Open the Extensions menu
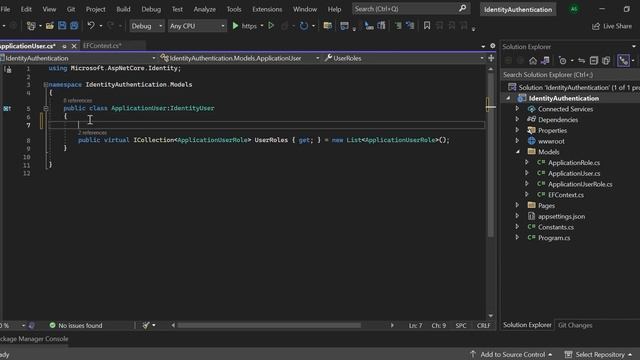The height and width of the screenshot is (360, 640). pyautogui.click(x=267, y=9)
